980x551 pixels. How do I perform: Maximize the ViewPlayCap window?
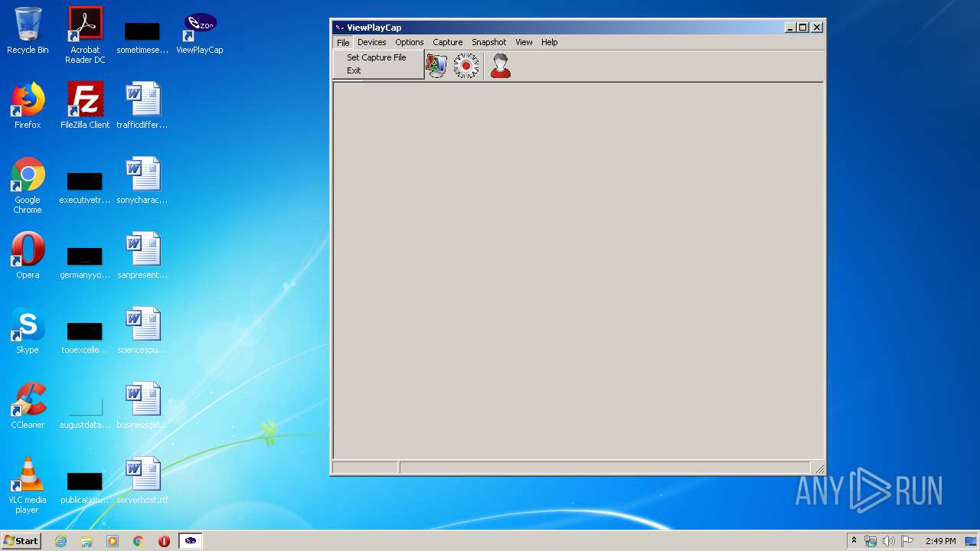click(x=803, y=28)
